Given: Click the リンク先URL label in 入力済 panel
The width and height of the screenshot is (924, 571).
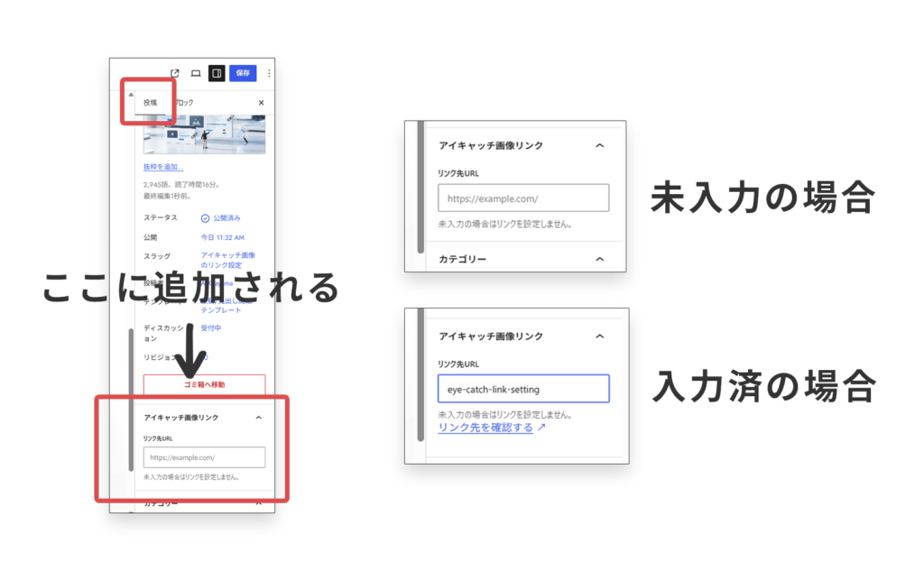Looking at the screenshot, I should (458, 364).
